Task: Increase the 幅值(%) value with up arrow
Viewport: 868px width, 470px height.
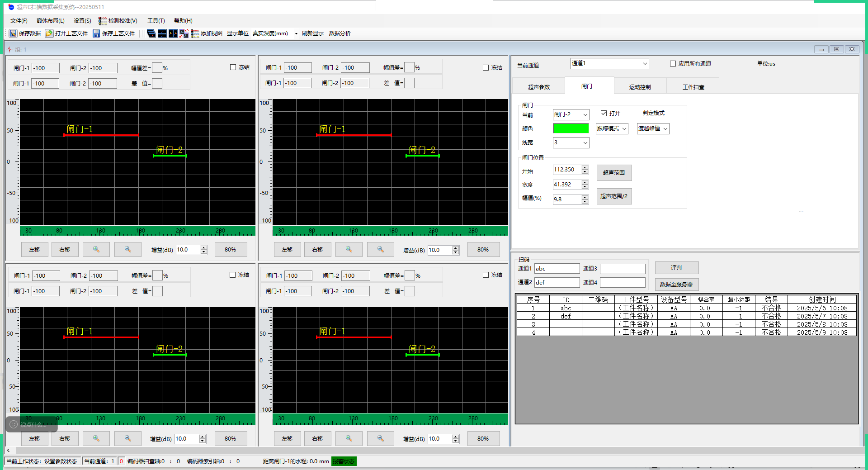Action: click(585, 198)
